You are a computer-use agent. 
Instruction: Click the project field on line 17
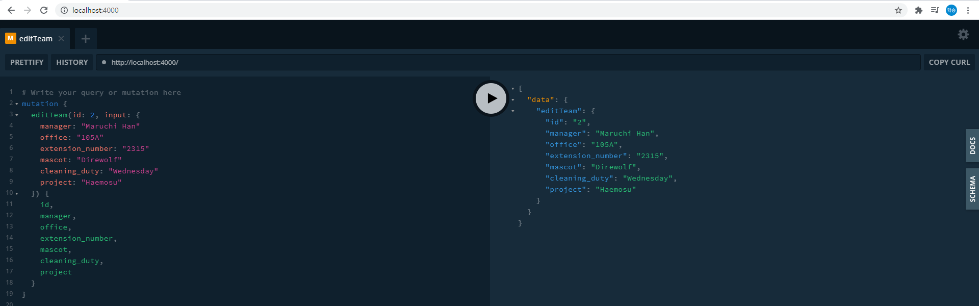coord(56,272)
